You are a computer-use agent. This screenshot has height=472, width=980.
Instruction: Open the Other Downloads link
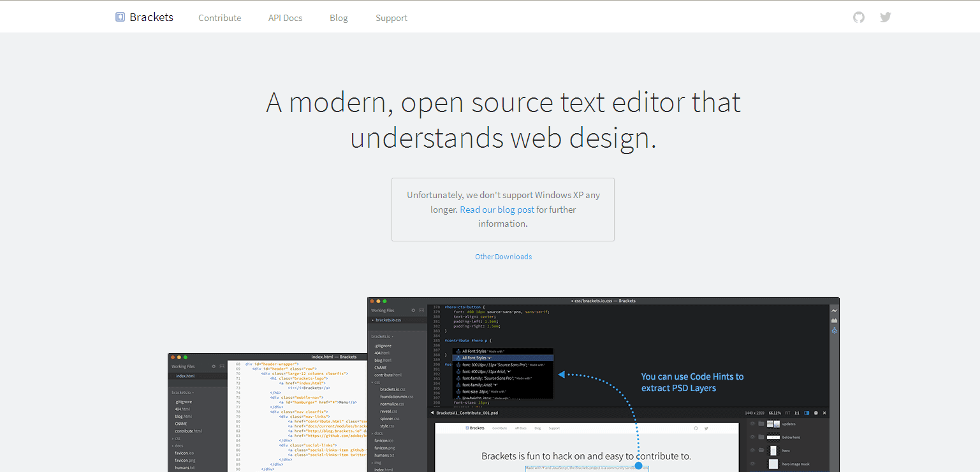point(503,257)
